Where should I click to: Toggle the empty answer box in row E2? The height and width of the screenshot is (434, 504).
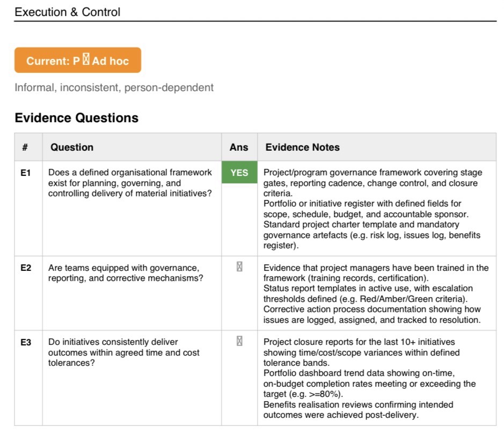pos(239,267)
